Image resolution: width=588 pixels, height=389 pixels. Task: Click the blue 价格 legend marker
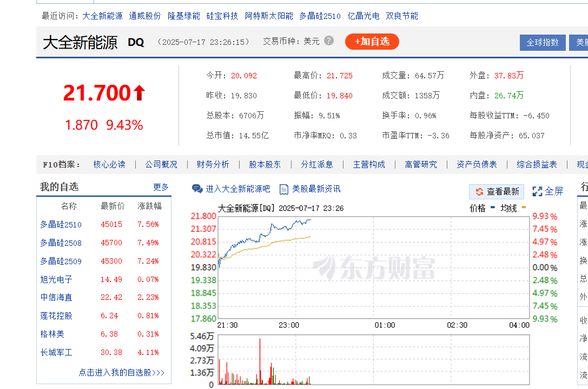[493, 207]
